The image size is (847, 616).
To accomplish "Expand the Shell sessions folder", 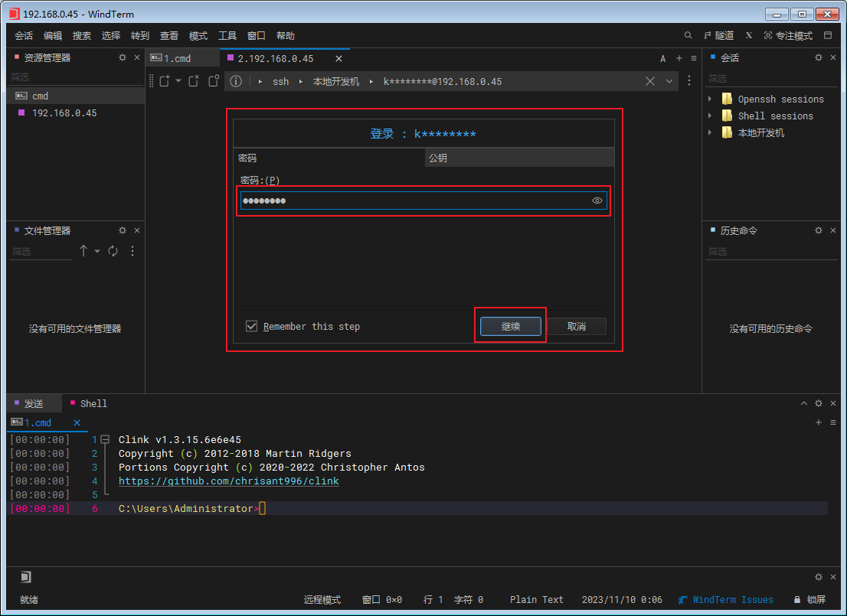I will point(710,116).
